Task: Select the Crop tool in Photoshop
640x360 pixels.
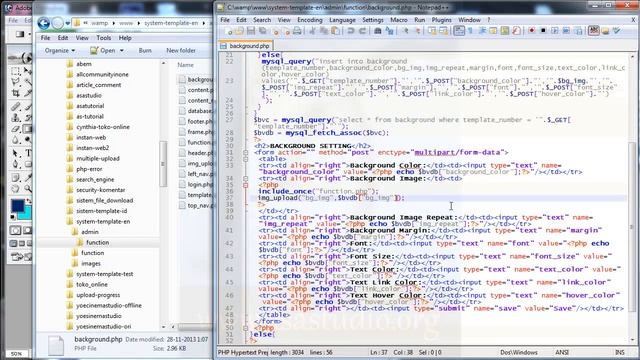Action: (x=16, y=93)
